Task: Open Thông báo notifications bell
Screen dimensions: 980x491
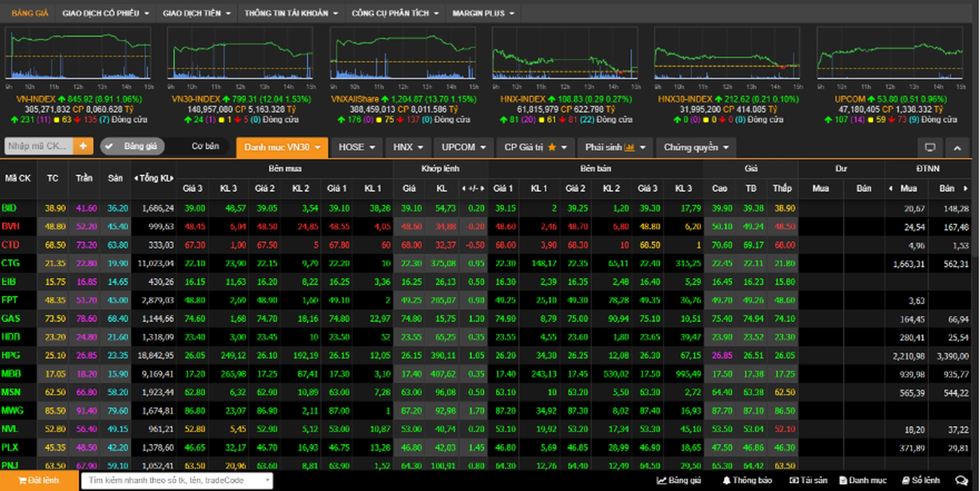Action: (747, 480)
